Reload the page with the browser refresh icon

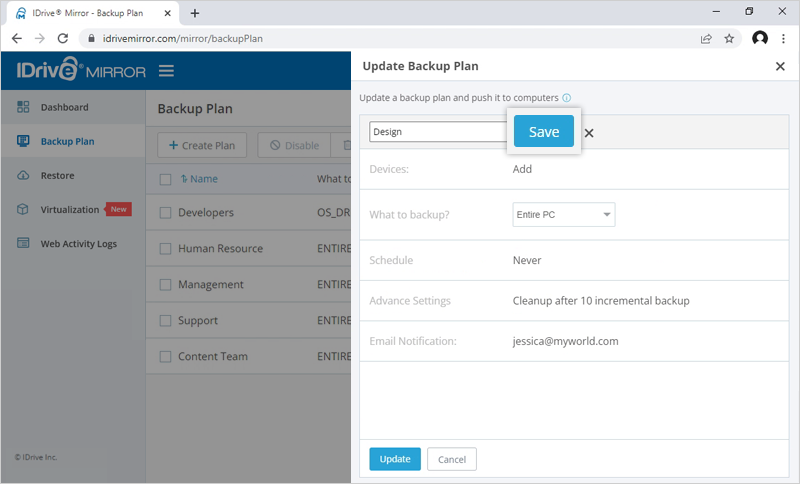click(63, 38)
